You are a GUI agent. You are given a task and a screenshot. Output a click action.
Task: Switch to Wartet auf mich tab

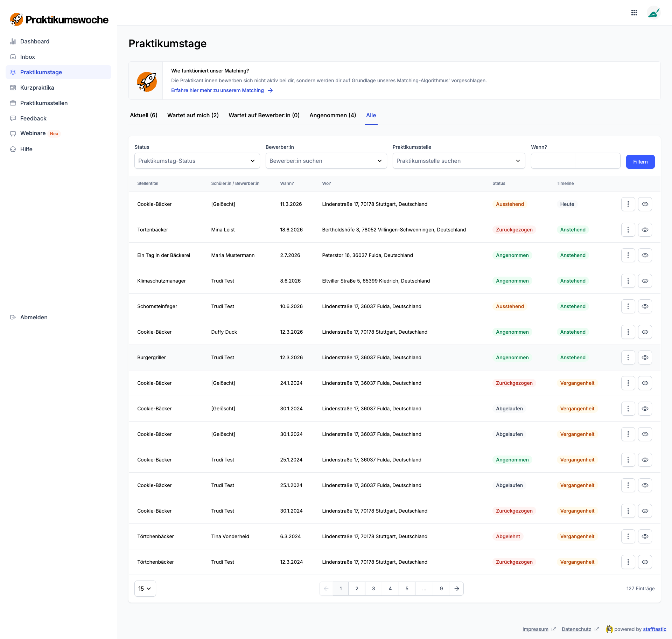(193, 115)
